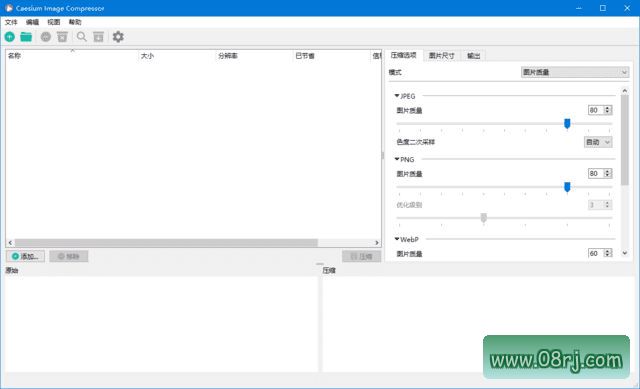Sort by the 已节省 column header
Screen dimensions: 640x389
331,56
